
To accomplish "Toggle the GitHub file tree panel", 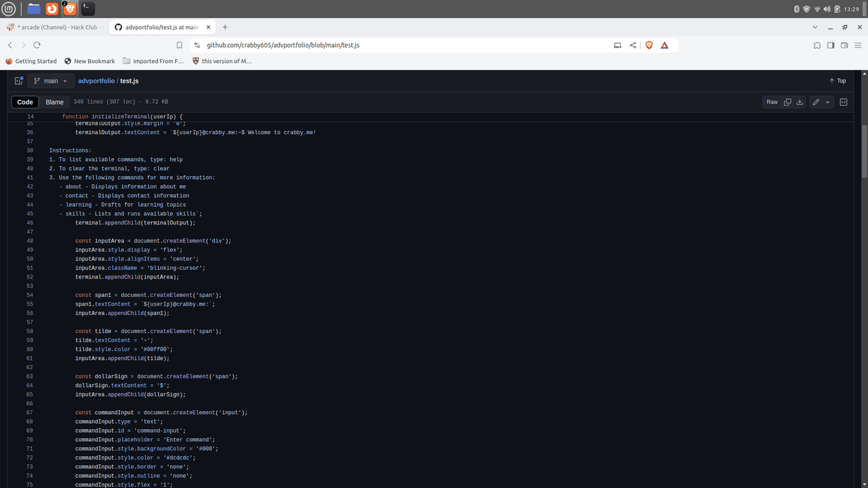I will (x=18, y=81).
